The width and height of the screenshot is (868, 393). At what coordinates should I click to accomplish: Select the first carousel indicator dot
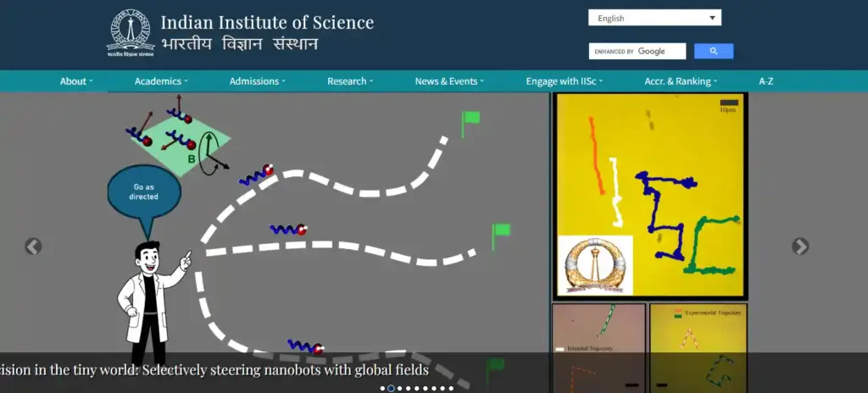click(x=382, y=389)
